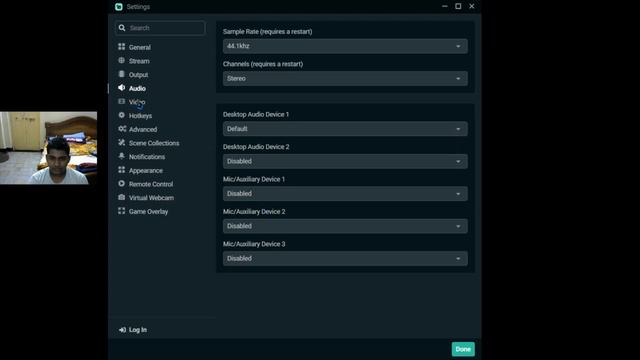Image resolution: width=640 pixels, height=360 pixels.
Task: Click the webcam preview thumbnail
Action: [x=49, y=148]
